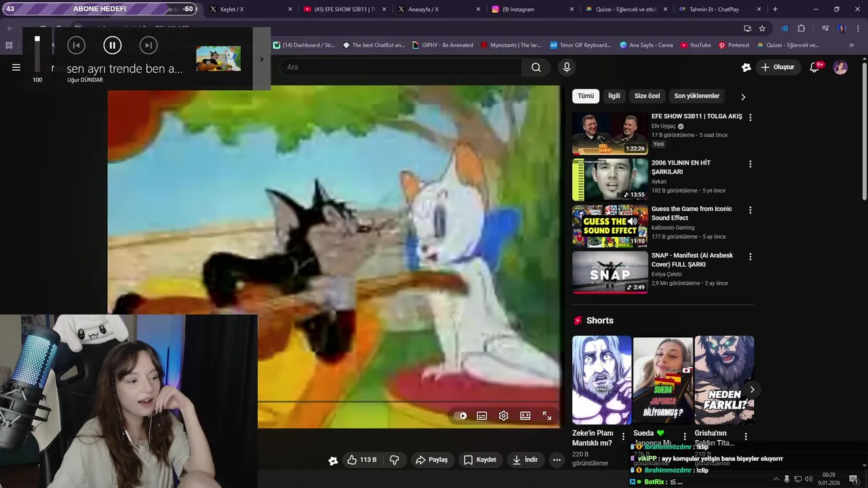
Task: Open options menu for Zeke'in Planı short
Action: coord(623,436)
